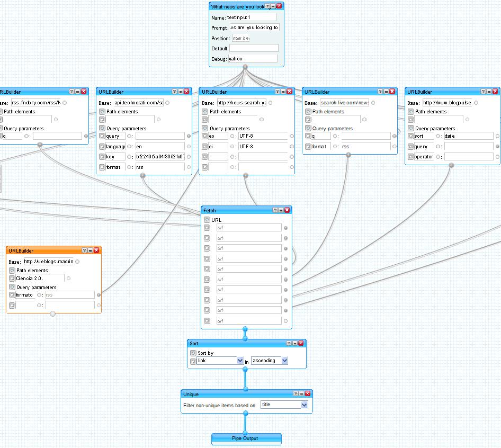Collapse the Sort module with minimize icon
Viewport: 501px width, 448px height.
click(x=295, y=344)
